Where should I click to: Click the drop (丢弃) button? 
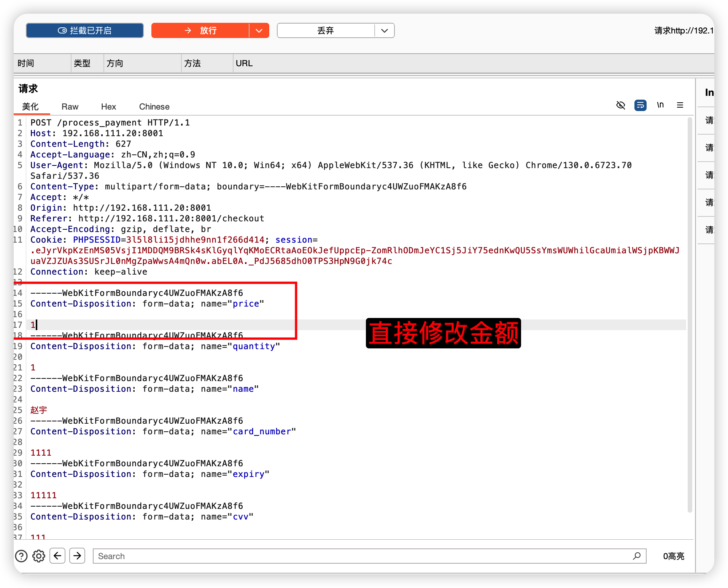point(326,30)
